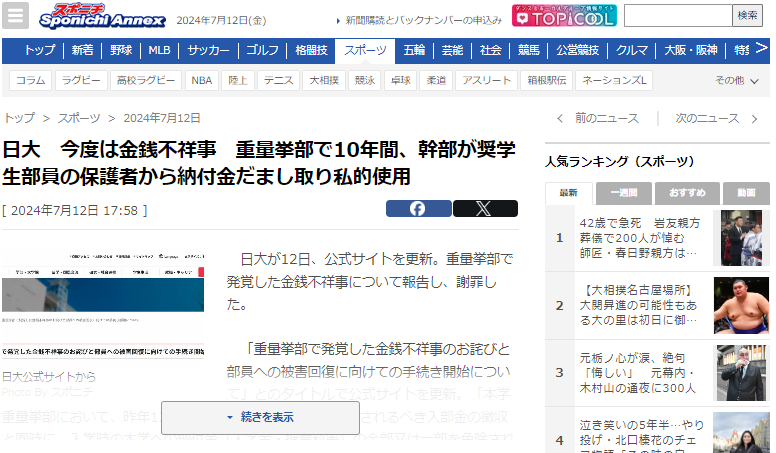The image size is (776, 453).
Task: Select 動画 ranking tab
Action: coord(746,193)
